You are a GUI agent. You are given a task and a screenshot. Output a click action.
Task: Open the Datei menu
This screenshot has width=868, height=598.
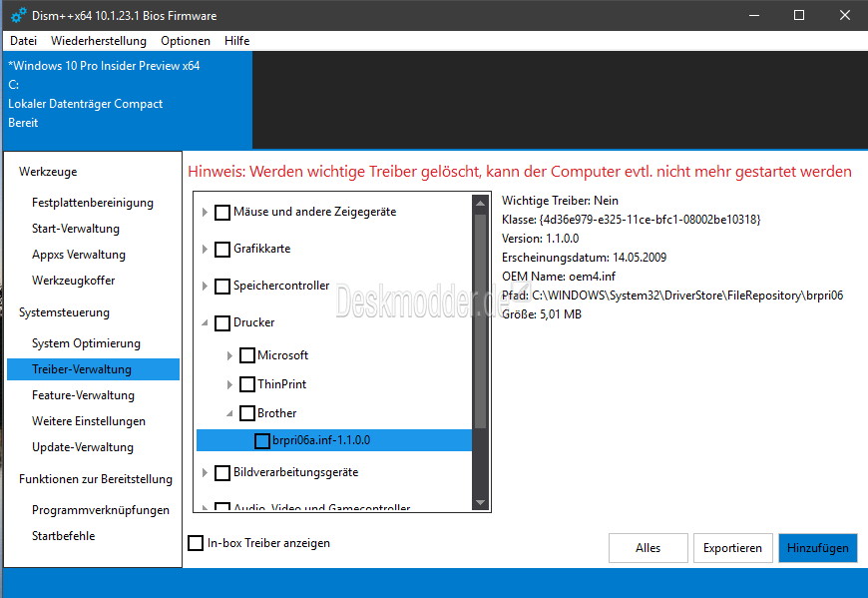23,41
